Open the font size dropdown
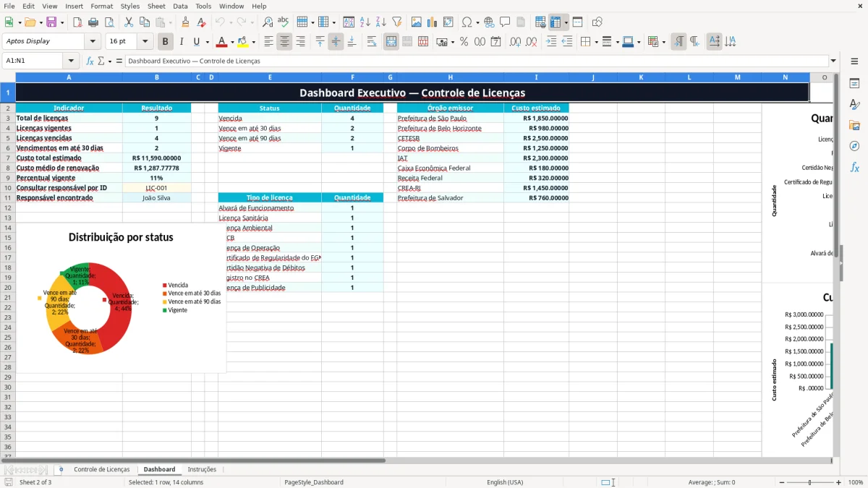Viewport: 868px width, 488px height. coord(145,42)
